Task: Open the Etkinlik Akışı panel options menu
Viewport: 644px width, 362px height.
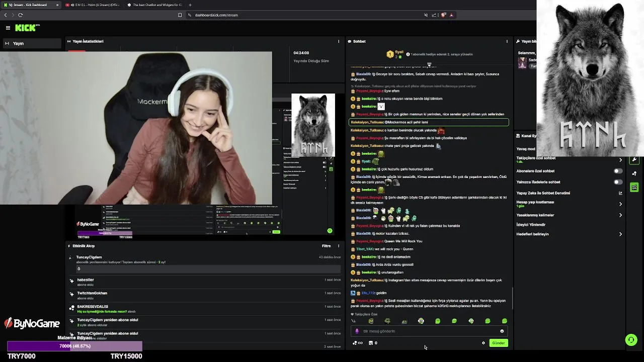Action: pyautogui.click(x=339, y=246)
